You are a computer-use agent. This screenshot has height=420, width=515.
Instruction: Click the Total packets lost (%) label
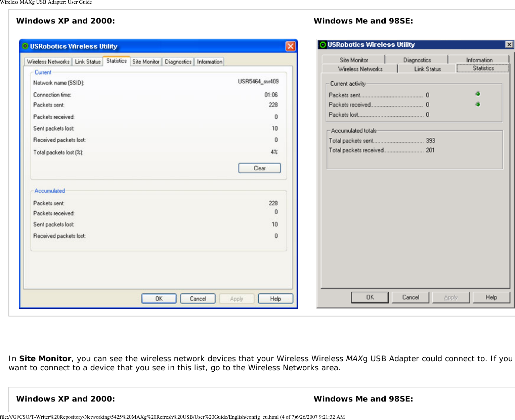(x=58, y=152)
